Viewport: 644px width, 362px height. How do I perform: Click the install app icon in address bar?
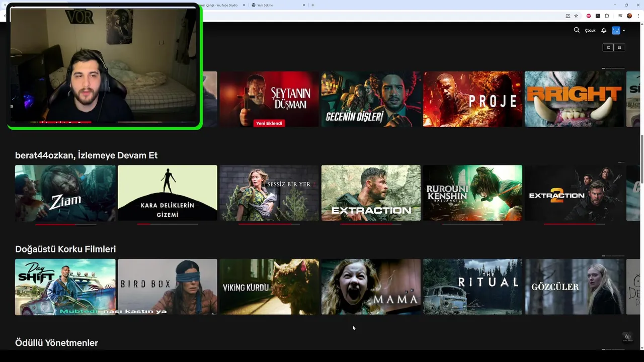568,16
